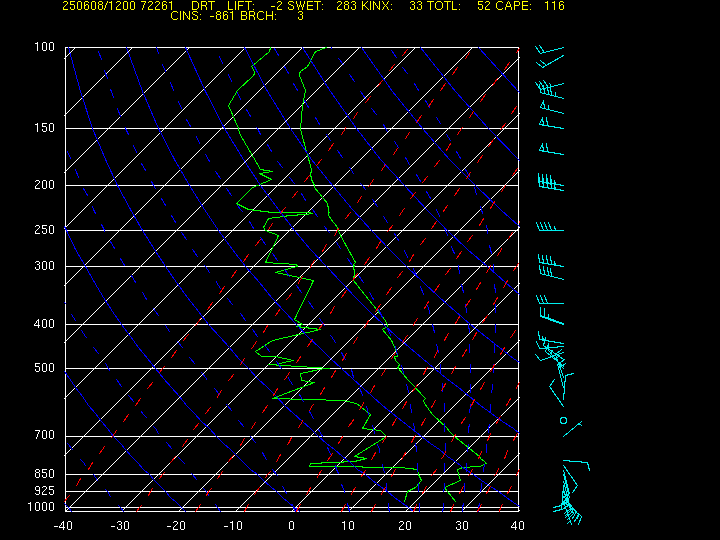
Task: Click the calm wind circle symbol
Action: 563,420
